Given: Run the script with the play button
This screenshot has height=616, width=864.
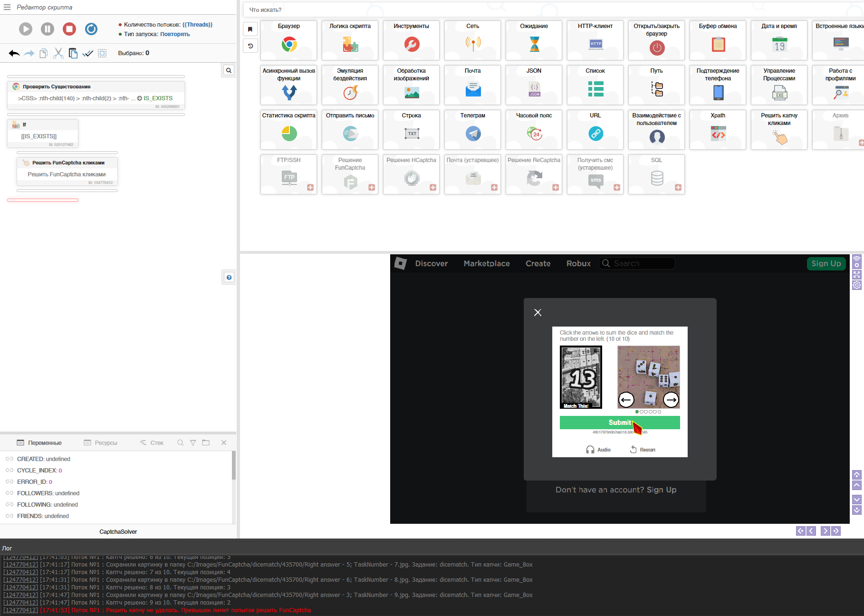Looking at the screenshot, I should click(26, 29).
